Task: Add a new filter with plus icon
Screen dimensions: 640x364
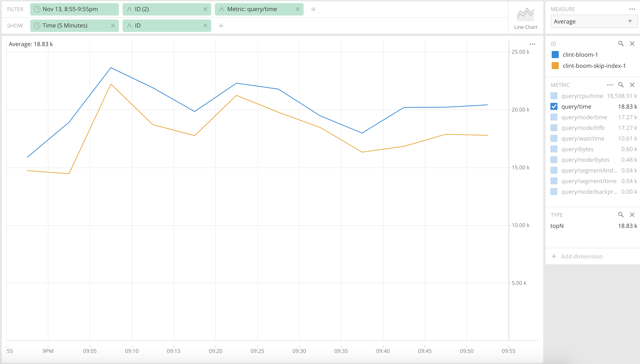Action: coord(313,9)
